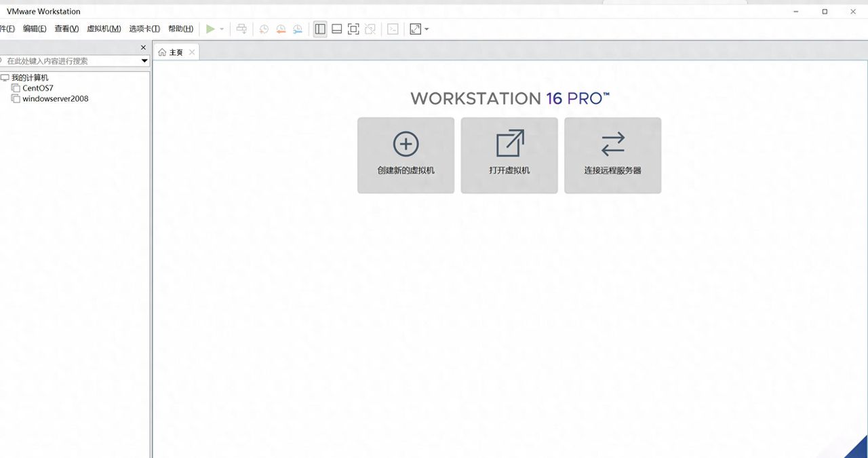Open the library search filter dropdown
Image resolution: width=868 pixels, height=458 pixels.
pos(144,60)
